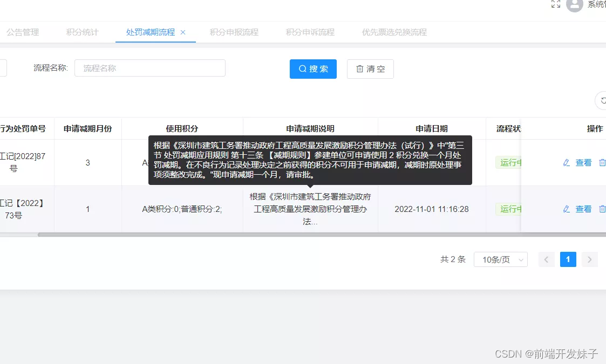The height and width of the screenshot is (364, 606).
Task: Open the user avatar icon top right
Action: (x=574, y=6)
